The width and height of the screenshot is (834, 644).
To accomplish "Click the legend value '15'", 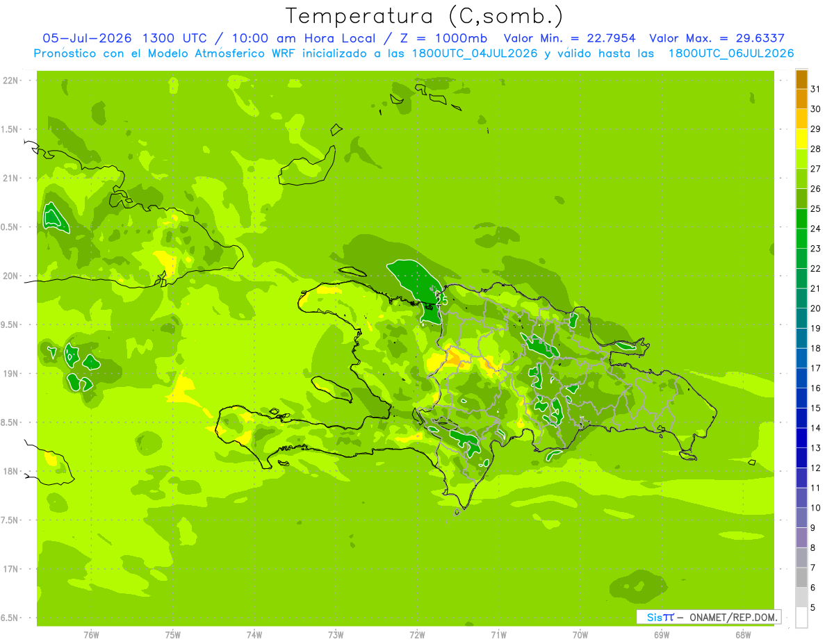I will click(815, 408).
